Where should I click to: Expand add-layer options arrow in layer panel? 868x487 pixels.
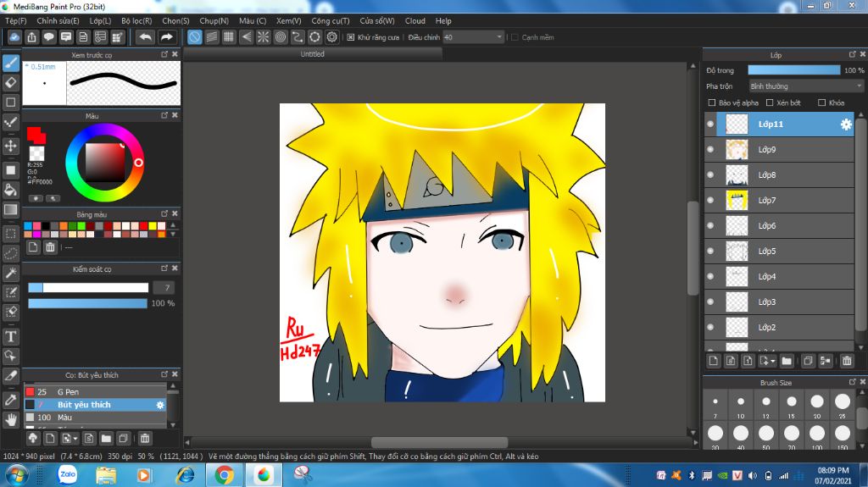click(x=773, y=361)
